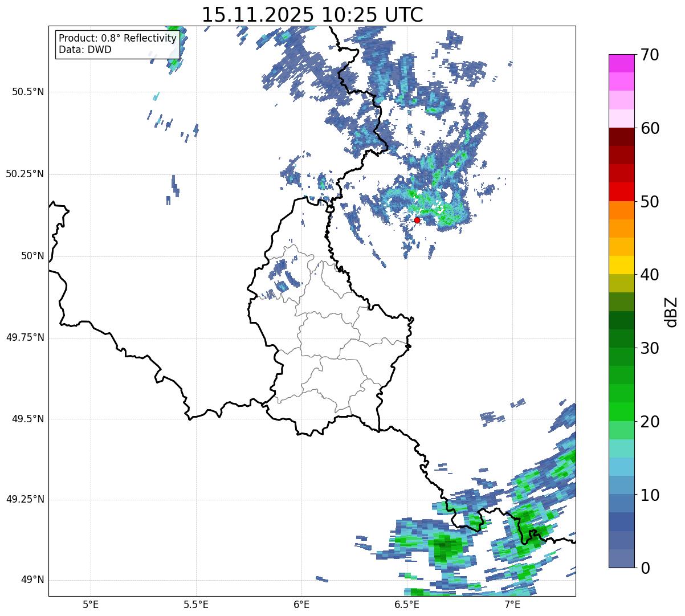685x616 pixels.
Task: Click the red station marker dot
Action: [417, 220]
